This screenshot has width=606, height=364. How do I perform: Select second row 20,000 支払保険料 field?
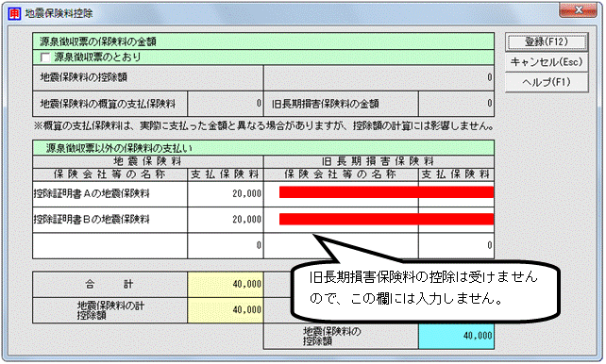(x=226, y=220)
